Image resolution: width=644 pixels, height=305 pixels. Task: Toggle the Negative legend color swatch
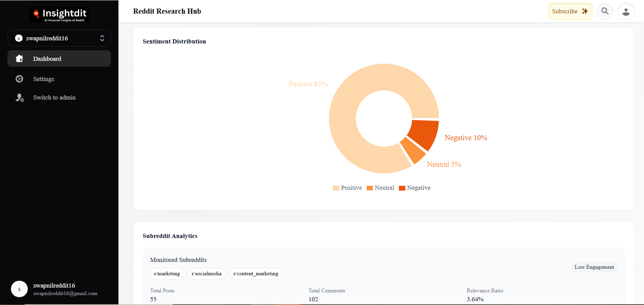402,188
